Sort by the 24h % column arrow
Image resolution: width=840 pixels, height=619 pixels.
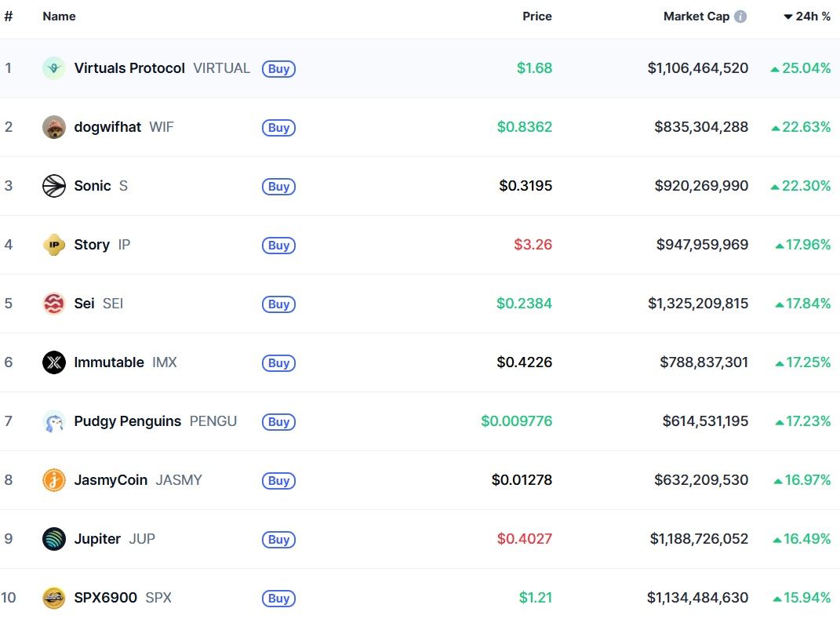[x=788, y=16]
